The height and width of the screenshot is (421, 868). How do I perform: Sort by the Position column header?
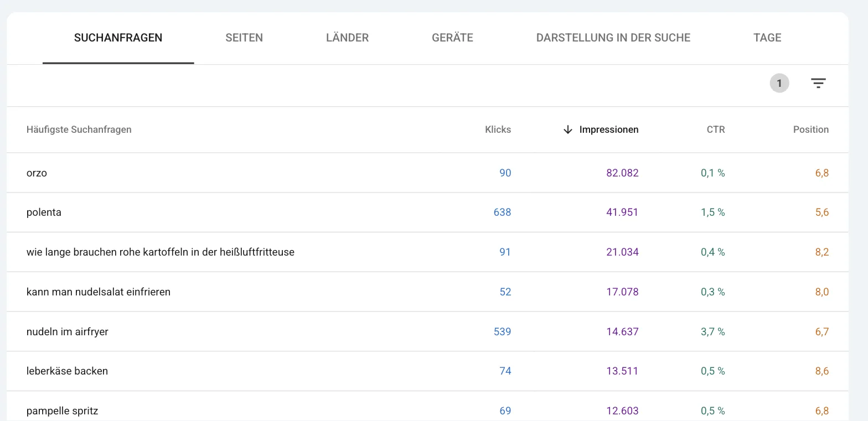pos(811,129)
